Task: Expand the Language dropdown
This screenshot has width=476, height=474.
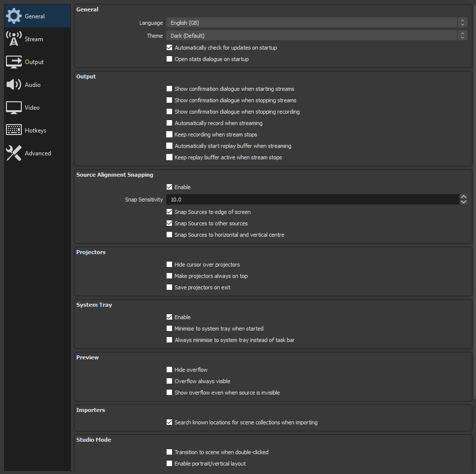Action: (x=316, y=23)
